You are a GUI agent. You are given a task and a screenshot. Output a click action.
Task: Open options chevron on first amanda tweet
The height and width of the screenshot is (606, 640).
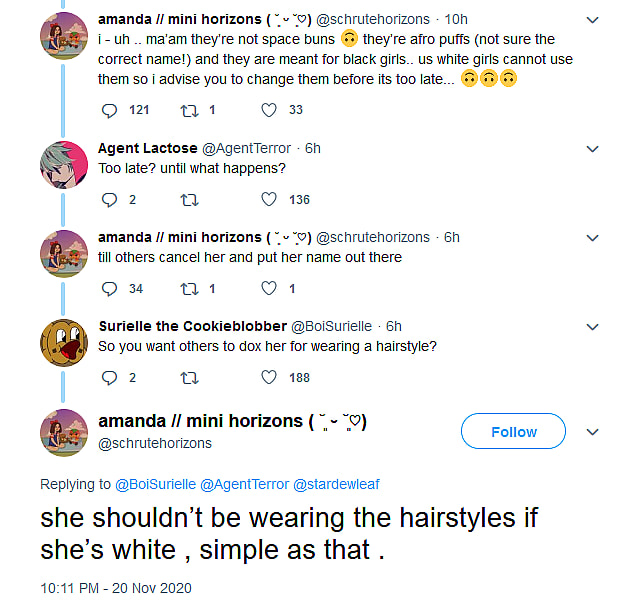click(592, 19)
